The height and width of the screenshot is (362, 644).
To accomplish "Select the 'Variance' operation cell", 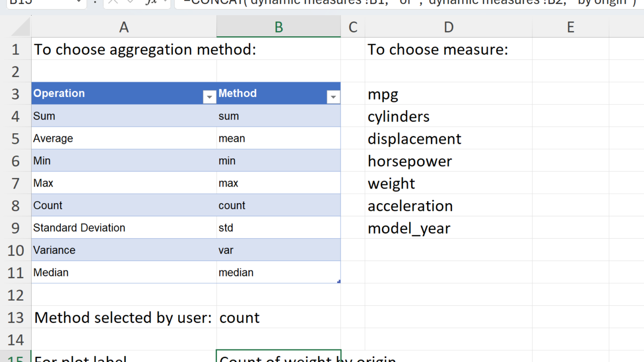I will tap(54, 250).
